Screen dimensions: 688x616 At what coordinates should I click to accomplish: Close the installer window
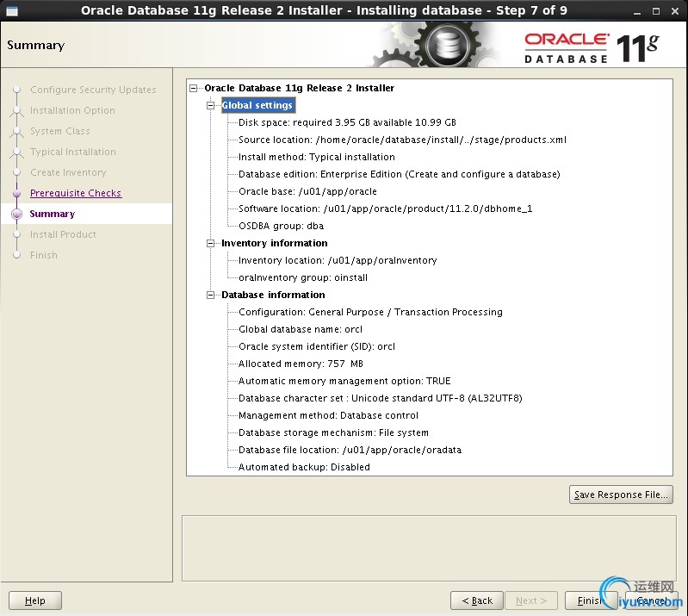[675, 11]
